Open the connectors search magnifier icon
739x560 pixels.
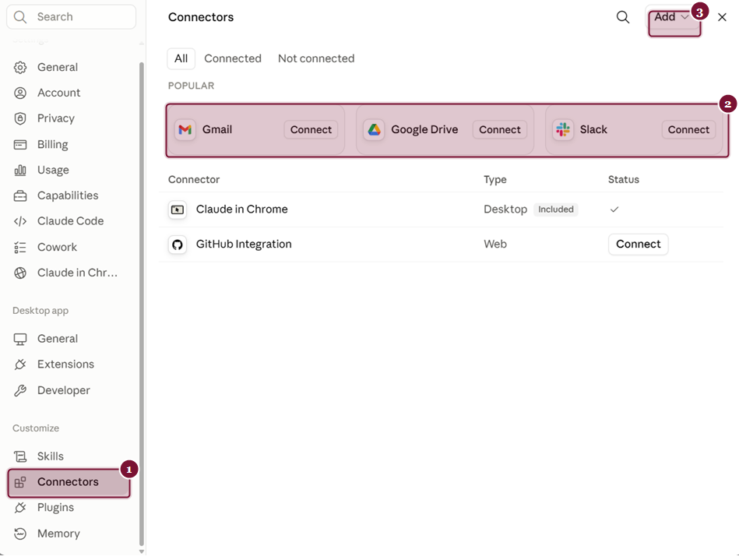click(x=623, y=17)
